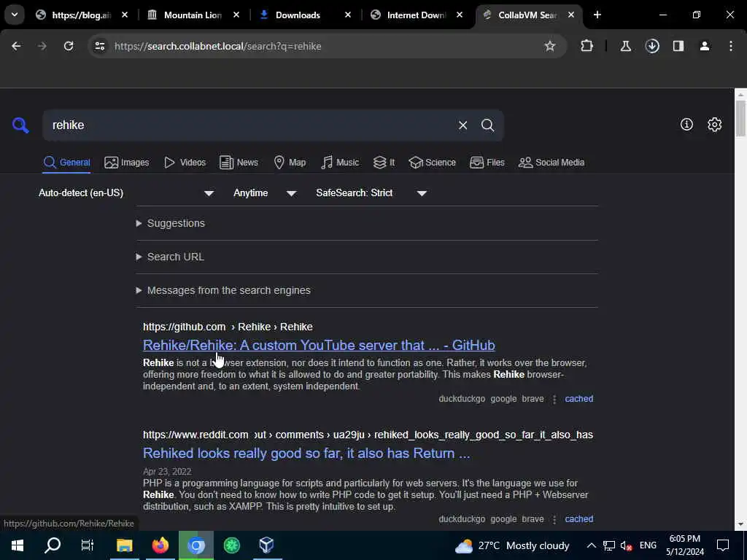This screenshot has width=747, height=560.
Task: Switch to the blog tab
Action: pyautogui.click(x=81, y=15)
